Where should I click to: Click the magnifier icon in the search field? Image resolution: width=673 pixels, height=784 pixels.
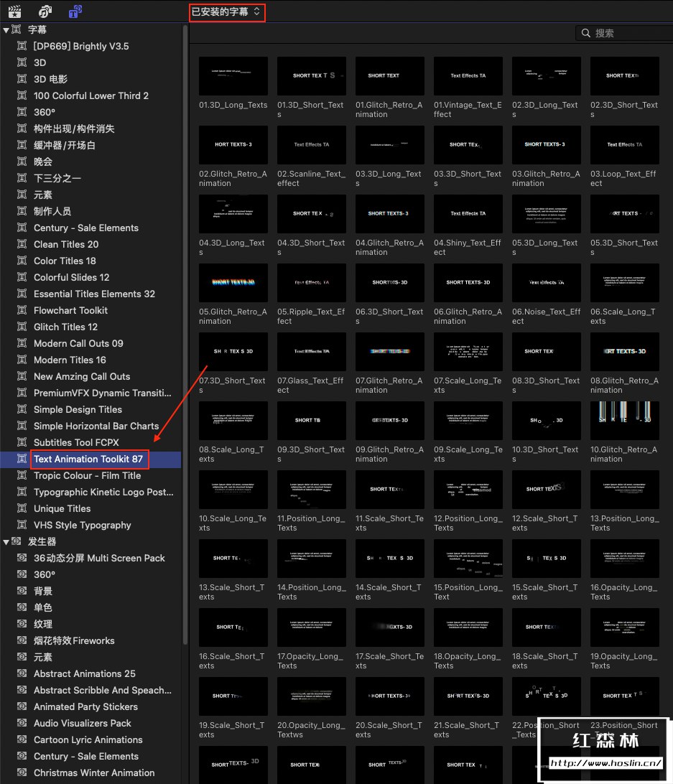(x=585, y=33)
